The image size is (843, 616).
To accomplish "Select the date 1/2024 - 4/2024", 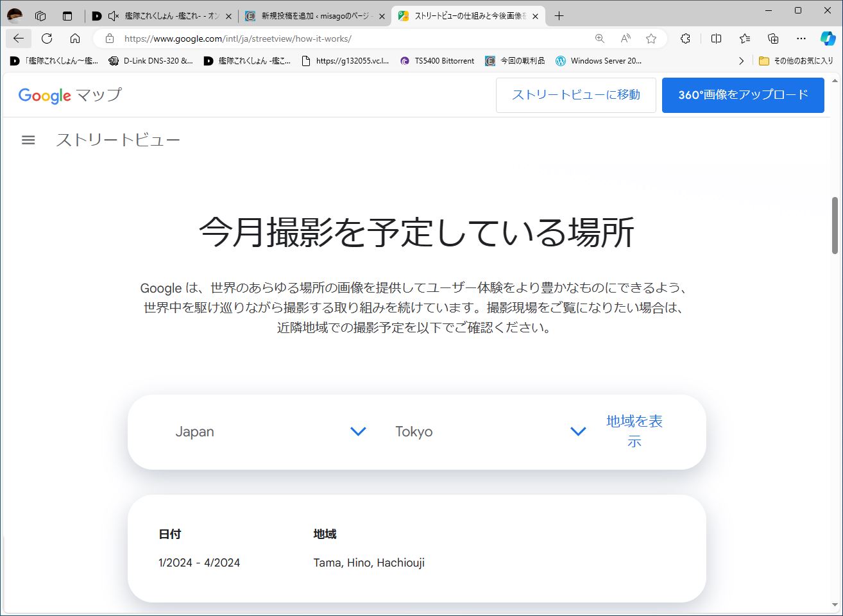I will pyautogui.click(x=199, y=563).
